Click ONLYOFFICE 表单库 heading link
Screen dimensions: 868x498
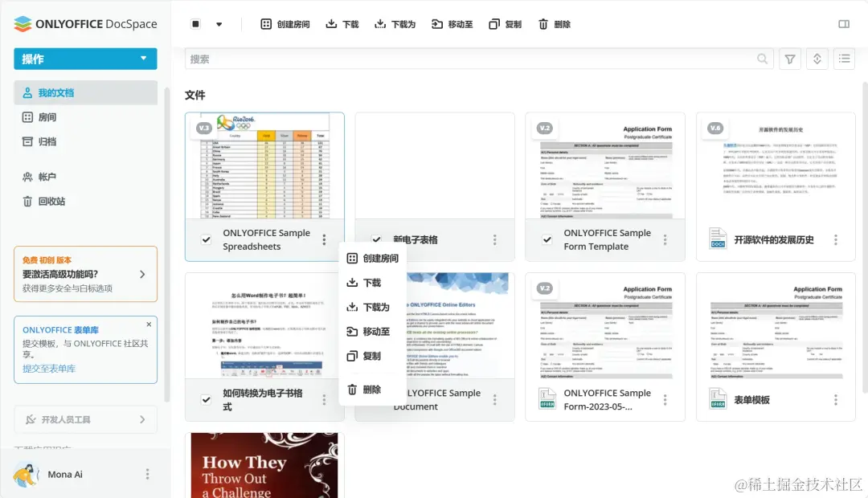pos(60,330)
